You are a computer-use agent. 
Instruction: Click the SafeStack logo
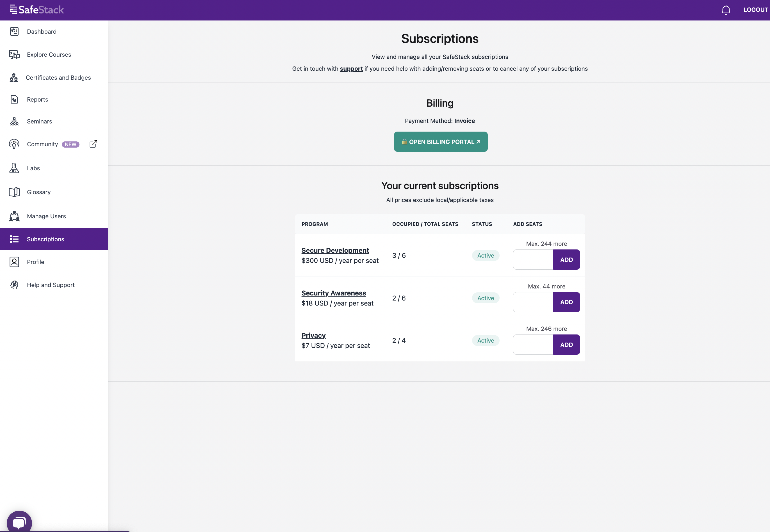pos(37,10)
